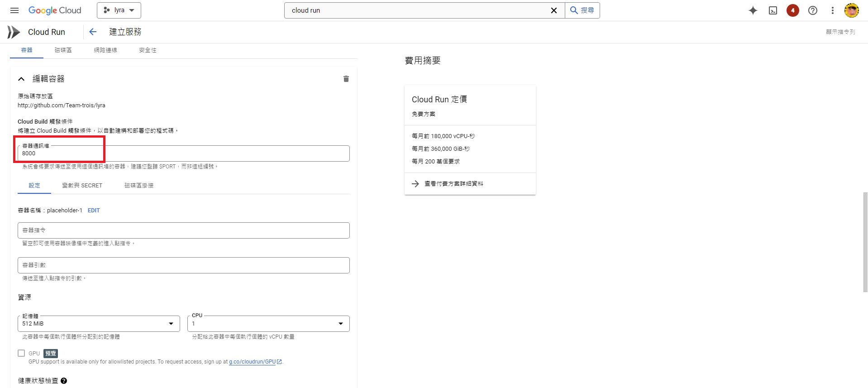This screenshot has height=388, width=868.
Task: Select the 變數與 SECRET sub-tab
Action: (x=82, y=186)
